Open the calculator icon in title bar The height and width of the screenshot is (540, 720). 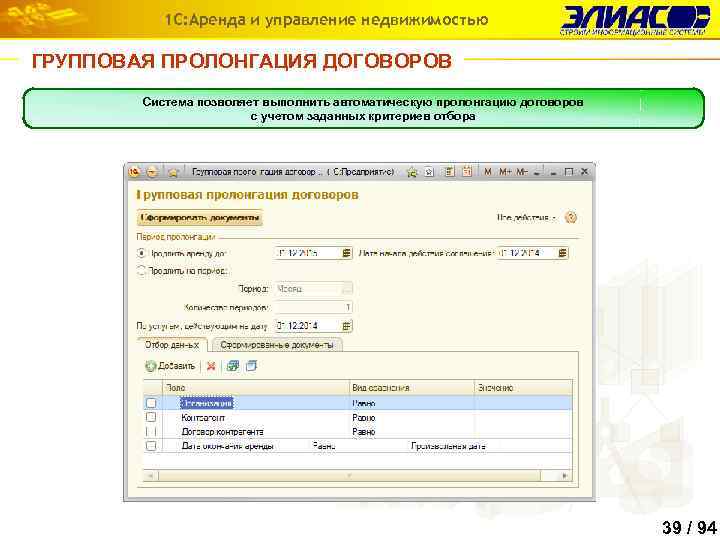(x=450, y=172)
